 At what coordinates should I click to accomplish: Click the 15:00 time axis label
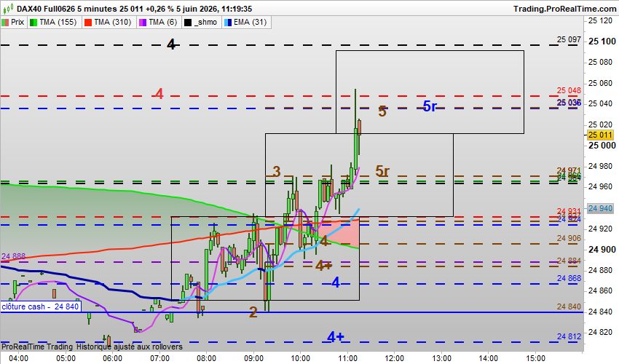(x=535, y=358)
